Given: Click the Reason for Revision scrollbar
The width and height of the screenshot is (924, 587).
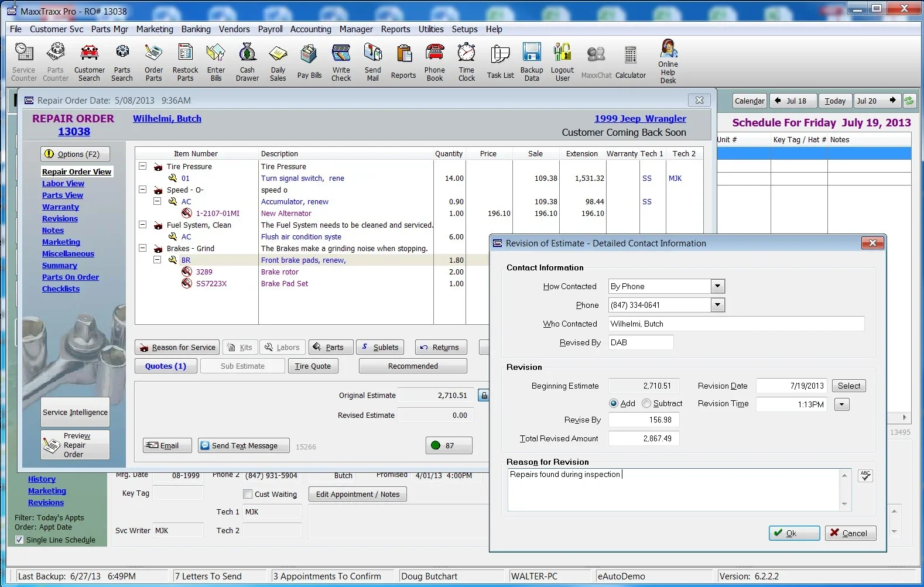Looking at the screenshot, I should pyautogui.click(x=844, y=489).
